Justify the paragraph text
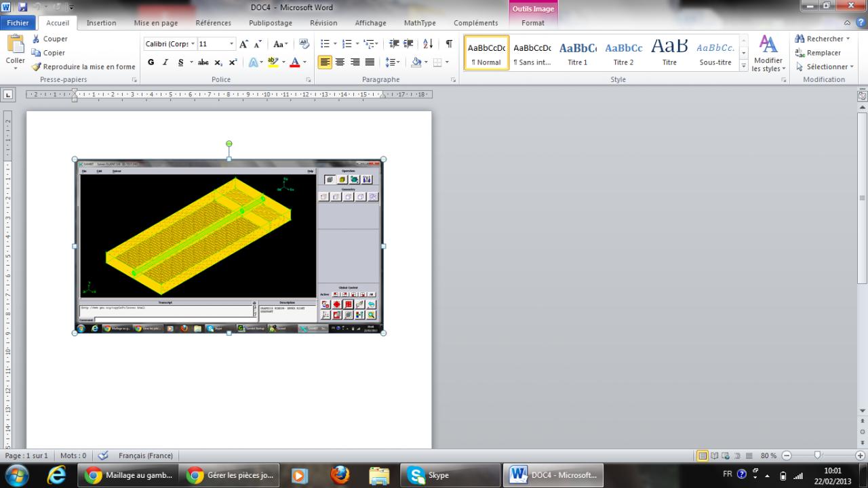 click(370, 62)
